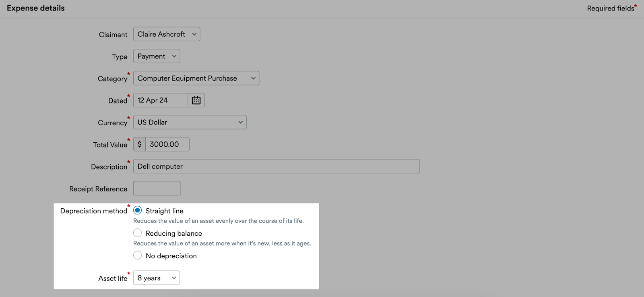Click the text 'Reduces the value of an asset more when it's new'
The image size is (644, 297).
[202, 243]
